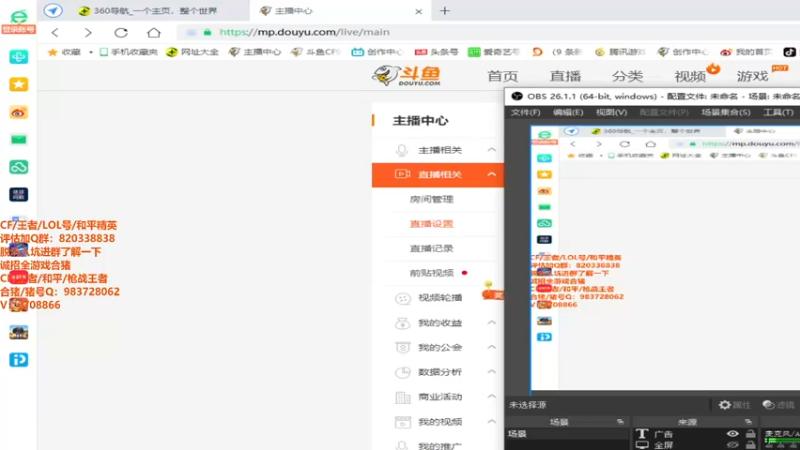
Task: Expand the 我的视频 section chevron
Action: pos(491,421)
